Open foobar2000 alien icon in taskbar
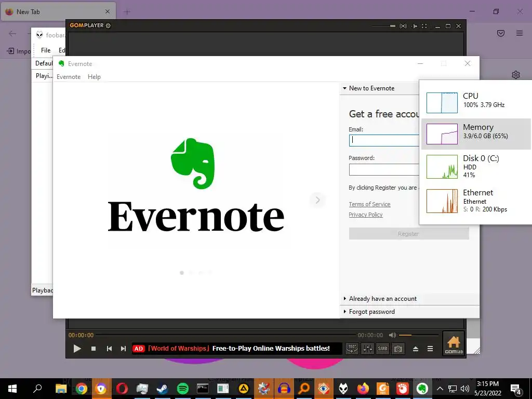532x399 pixels. (x=343, y=389)
